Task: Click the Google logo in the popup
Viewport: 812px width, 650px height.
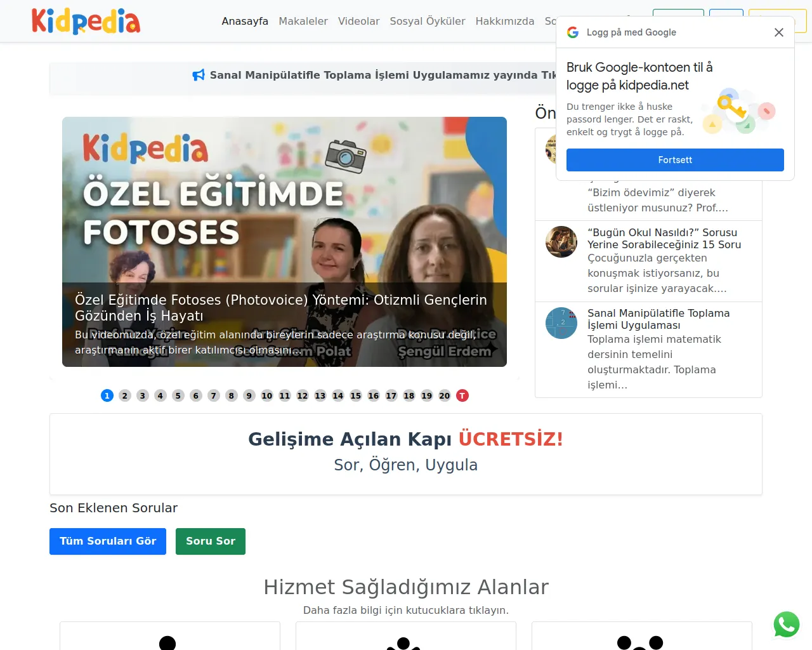Action: click(x=573, y=32)
